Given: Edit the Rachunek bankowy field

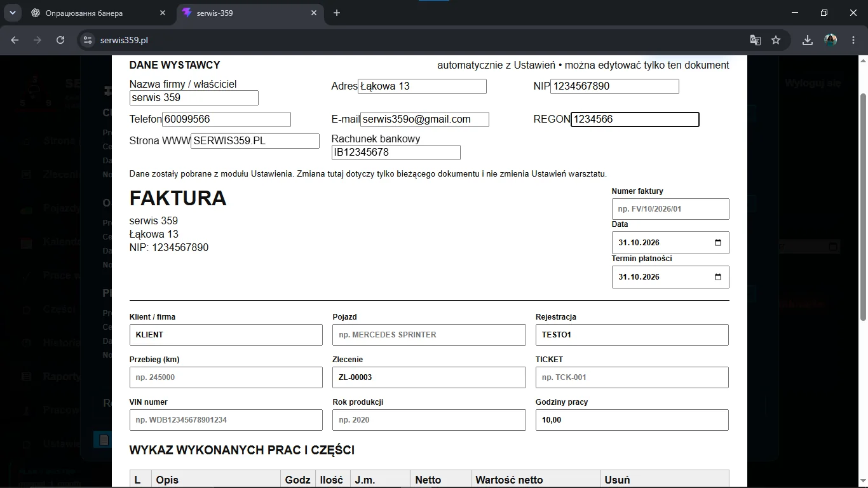Looking at the screenshot, I should coord(396,152).
